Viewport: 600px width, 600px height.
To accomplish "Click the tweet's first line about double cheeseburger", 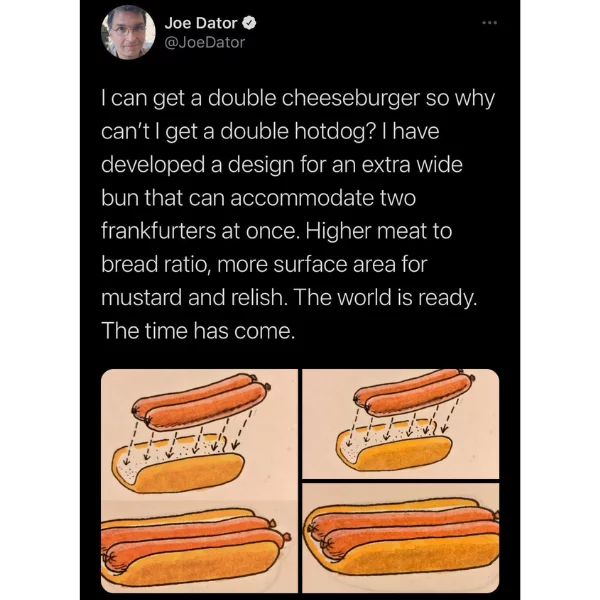I will (x=298, y=99).
